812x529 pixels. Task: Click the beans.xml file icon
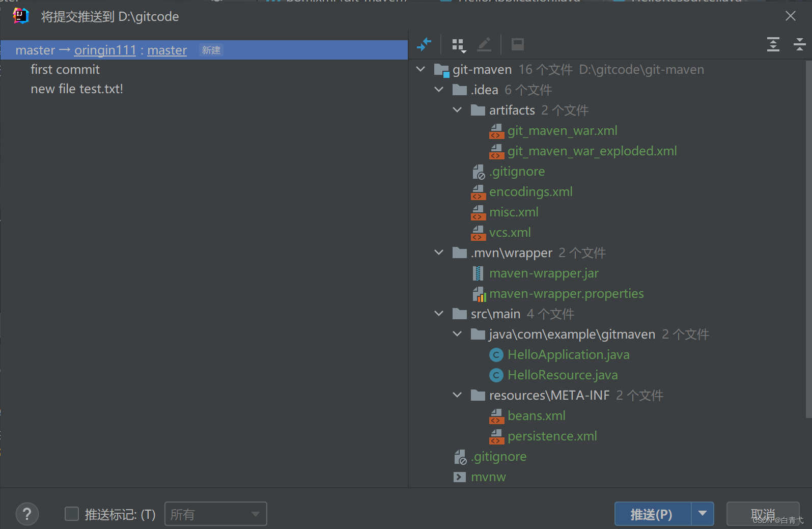click(x=496, y=416)
